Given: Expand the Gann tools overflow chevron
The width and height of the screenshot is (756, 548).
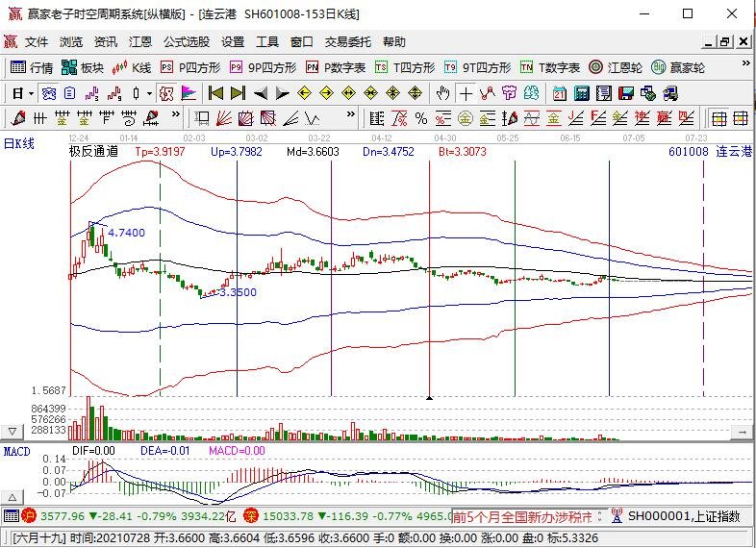Looking at the screenshot, I should (x=350, y=114).
